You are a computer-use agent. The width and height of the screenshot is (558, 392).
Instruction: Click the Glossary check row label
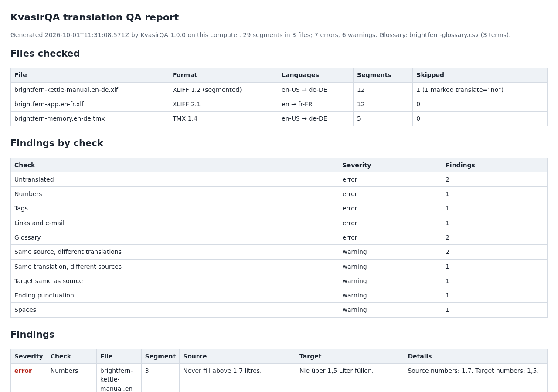pos(27,237)
